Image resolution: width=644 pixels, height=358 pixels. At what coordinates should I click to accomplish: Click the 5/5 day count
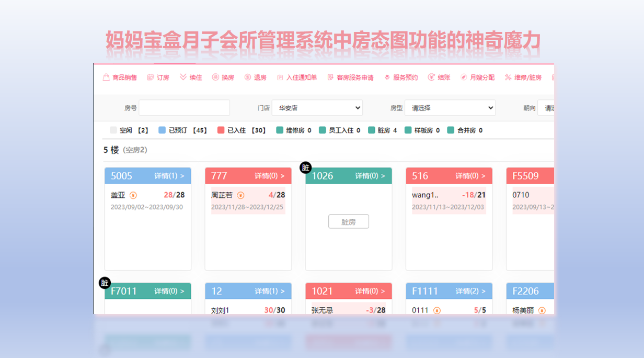[x=480, y=310]
